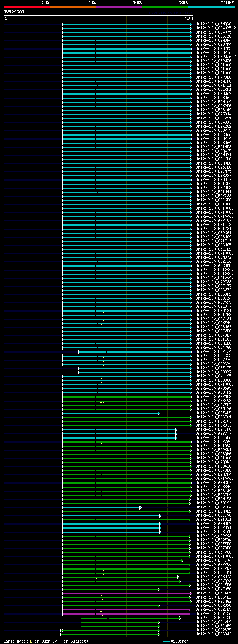This screenshot has height=644, width=238.
Task: Select the UniRef100_C5YI36 label
Action: 213,614
